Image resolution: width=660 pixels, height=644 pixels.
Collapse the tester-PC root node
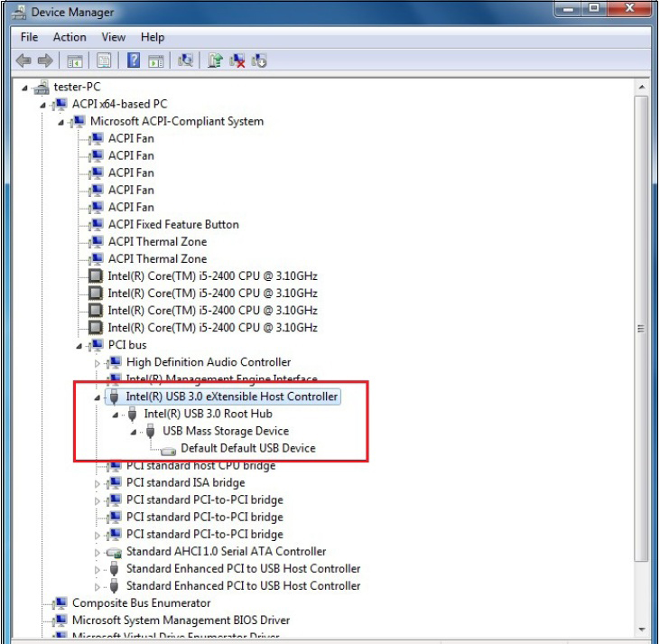(24, 88)
